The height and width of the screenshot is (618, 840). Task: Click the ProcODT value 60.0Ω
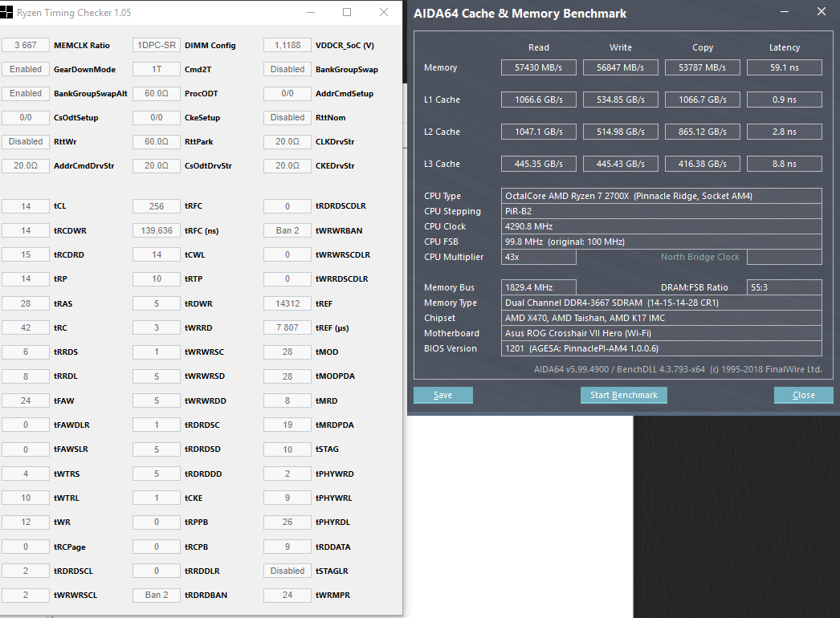pyautogui.click(x=157, y=93)
